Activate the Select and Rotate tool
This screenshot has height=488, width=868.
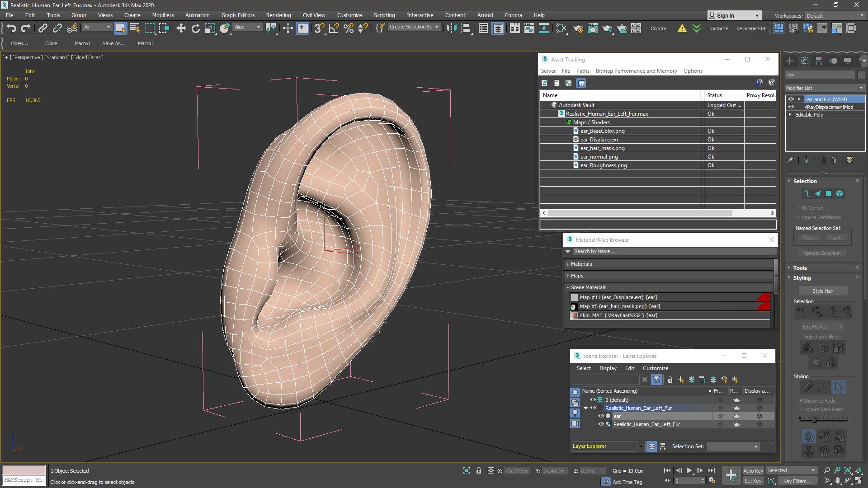tap(195, 28)
